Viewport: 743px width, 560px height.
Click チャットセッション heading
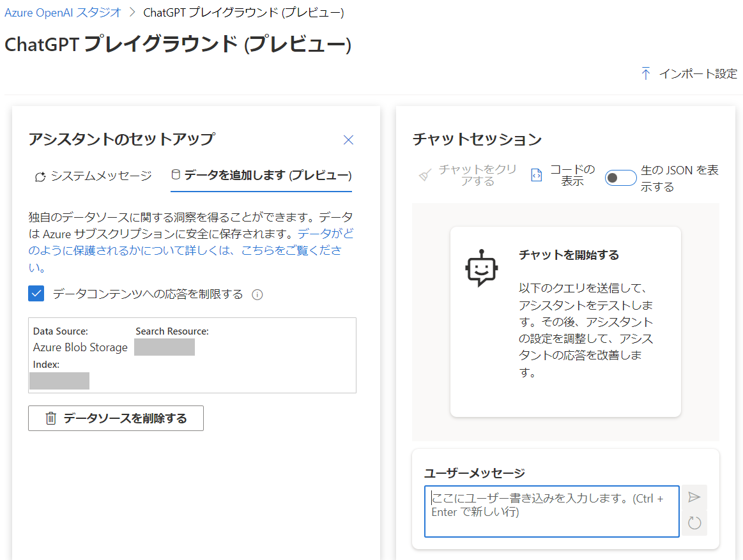[x=477, y=139]
